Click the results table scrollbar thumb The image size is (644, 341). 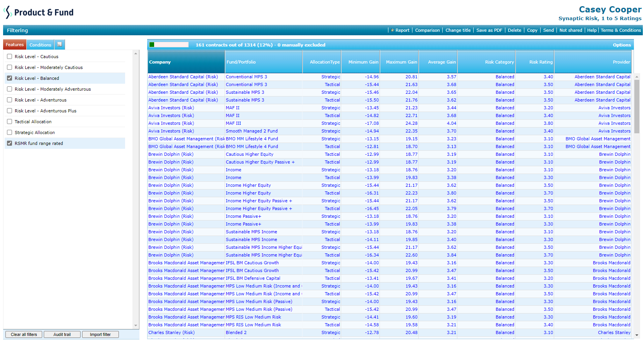[637, 107]
